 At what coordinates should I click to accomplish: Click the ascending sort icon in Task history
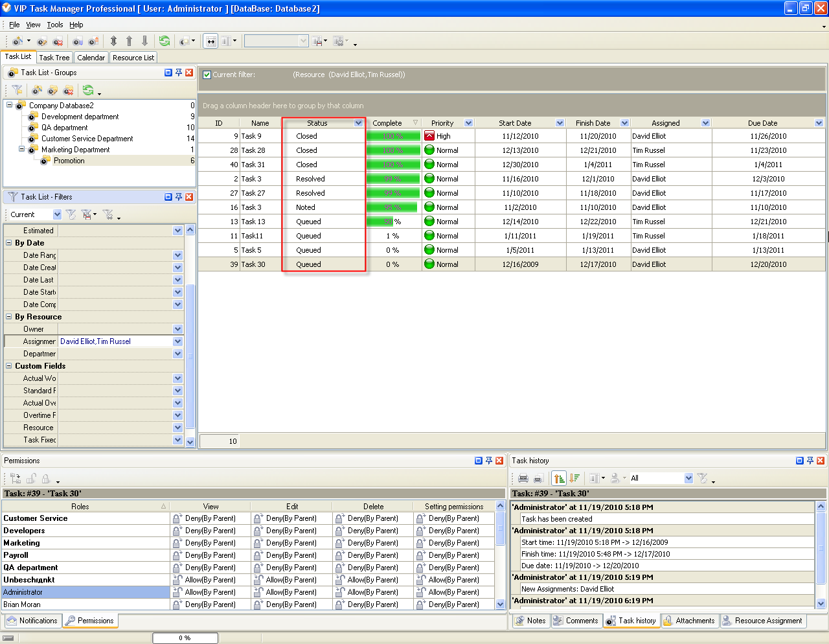coord(560,479)
